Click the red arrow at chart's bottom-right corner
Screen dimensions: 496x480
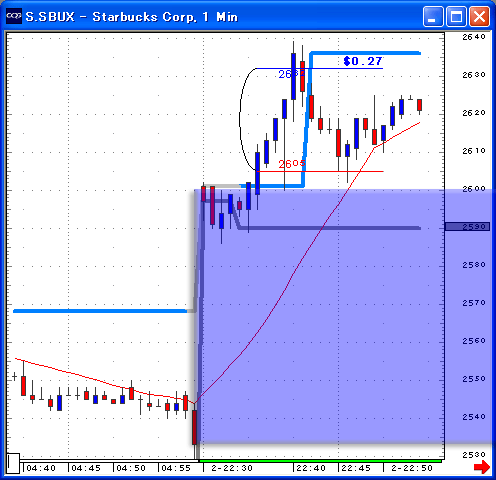482,467
